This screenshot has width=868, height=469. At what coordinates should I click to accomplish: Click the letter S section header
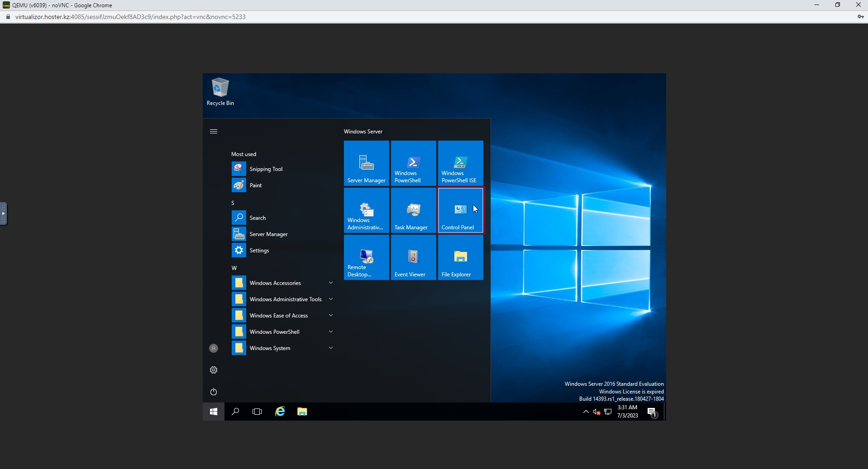[233, 203]
